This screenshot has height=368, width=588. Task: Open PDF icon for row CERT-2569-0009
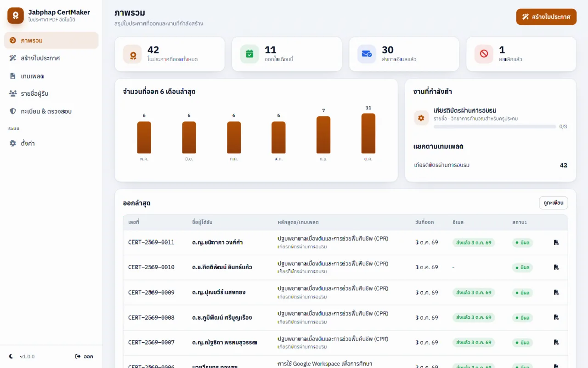coord(556,292)
